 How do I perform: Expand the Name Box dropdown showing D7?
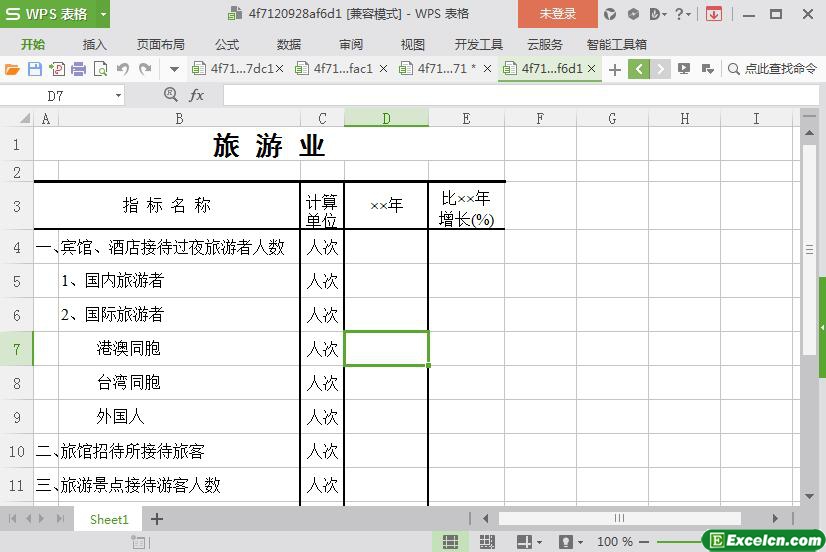pyautogui.click(x=118, y=95)
